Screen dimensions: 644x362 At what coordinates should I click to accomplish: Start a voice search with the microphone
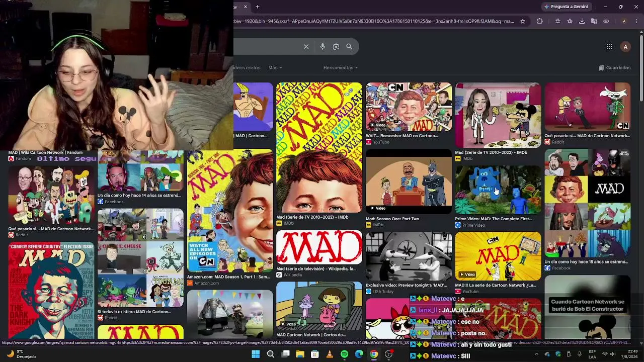point(323,47)
